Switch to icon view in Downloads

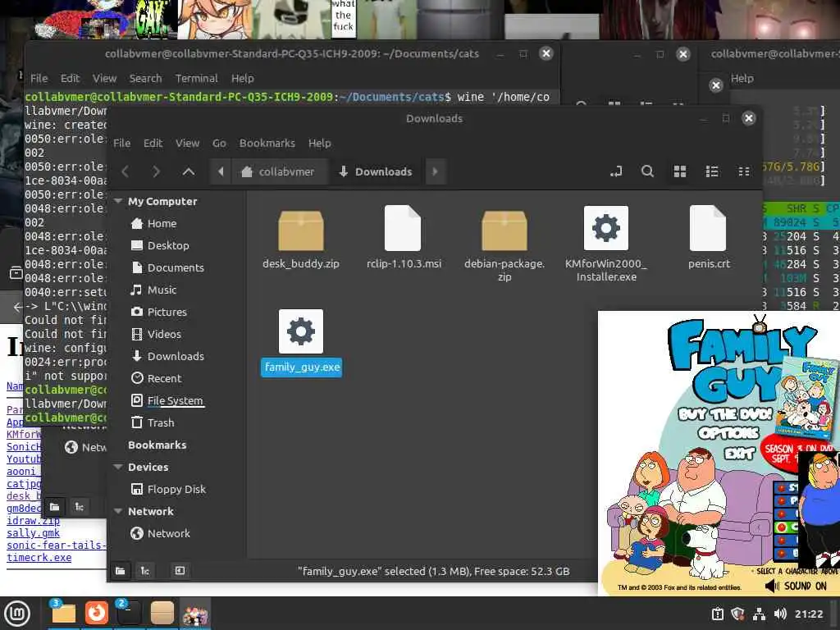(x=680, y=171)
